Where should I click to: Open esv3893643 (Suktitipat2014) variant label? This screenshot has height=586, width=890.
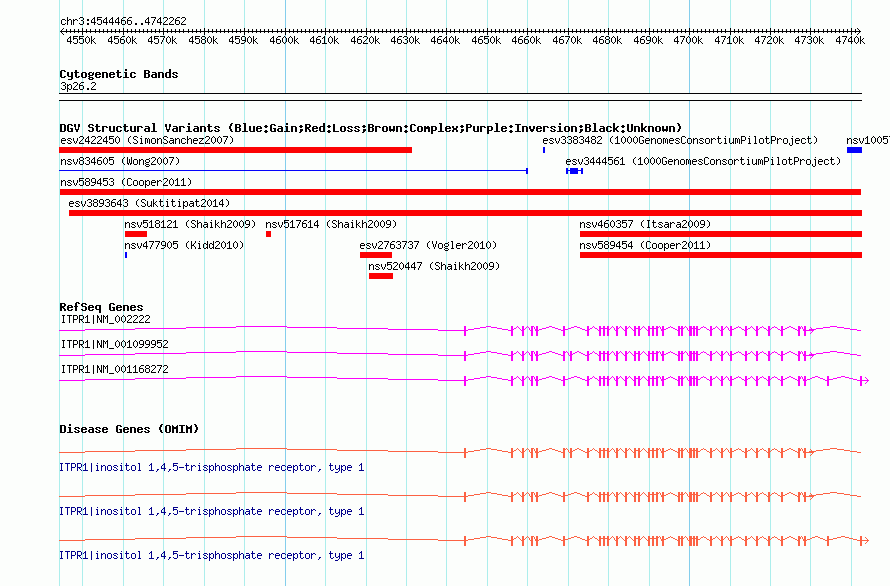point(149,203)
